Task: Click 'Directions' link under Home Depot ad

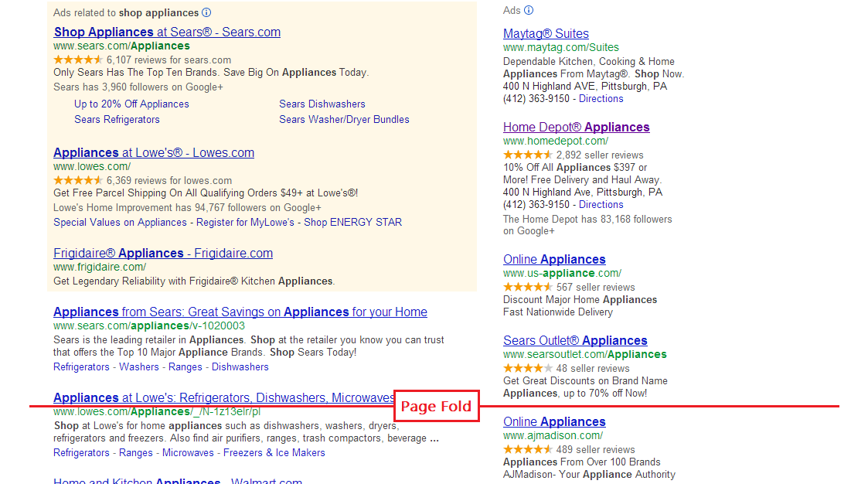Action: (601, 204)
